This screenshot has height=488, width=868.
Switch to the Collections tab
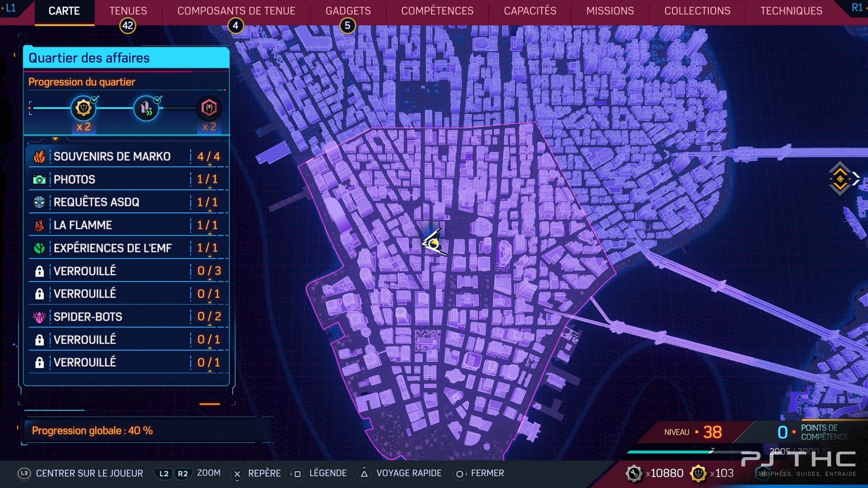coord(697,11)
